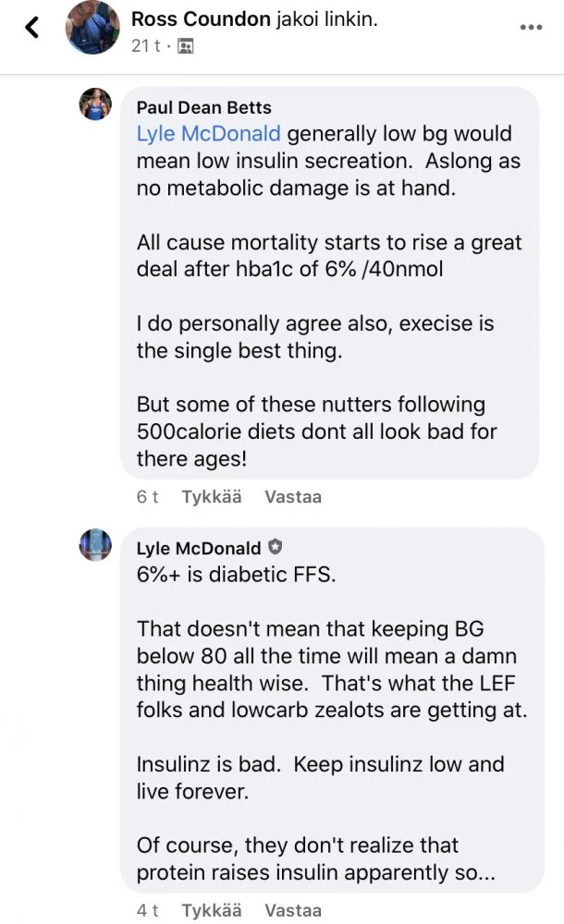Screen dimensions: 564x924
Task: Tap the 4 t comment timestamp
Action: [x=147, y=910]
